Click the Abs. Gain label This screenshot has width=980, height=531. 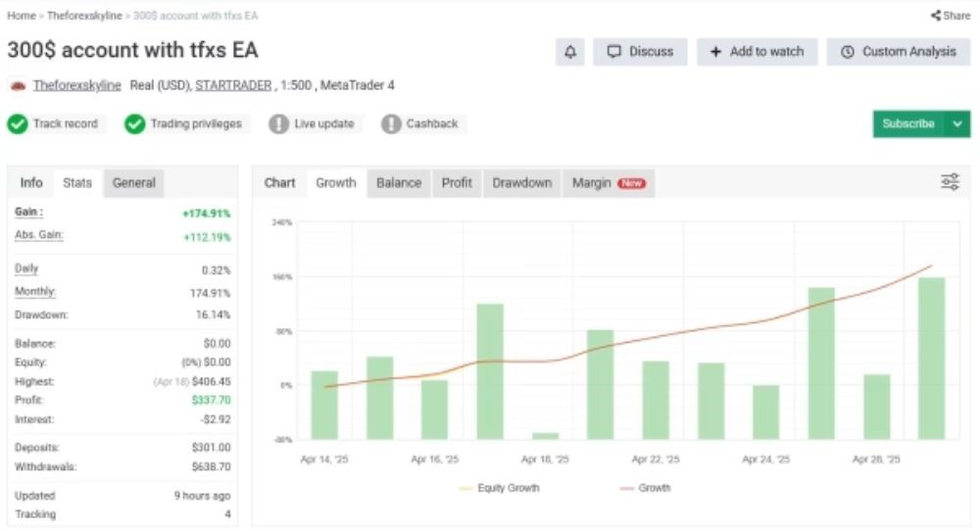(39, 235)
